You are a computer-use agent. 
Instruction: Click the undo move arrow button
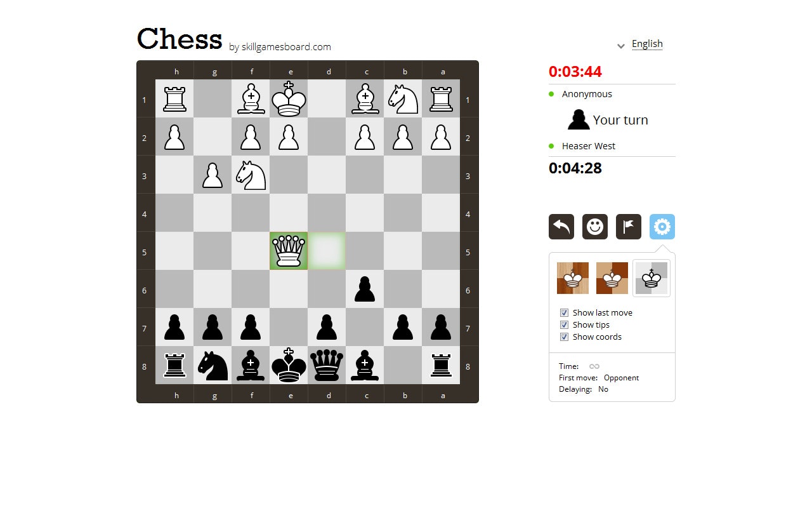point(561,227)
